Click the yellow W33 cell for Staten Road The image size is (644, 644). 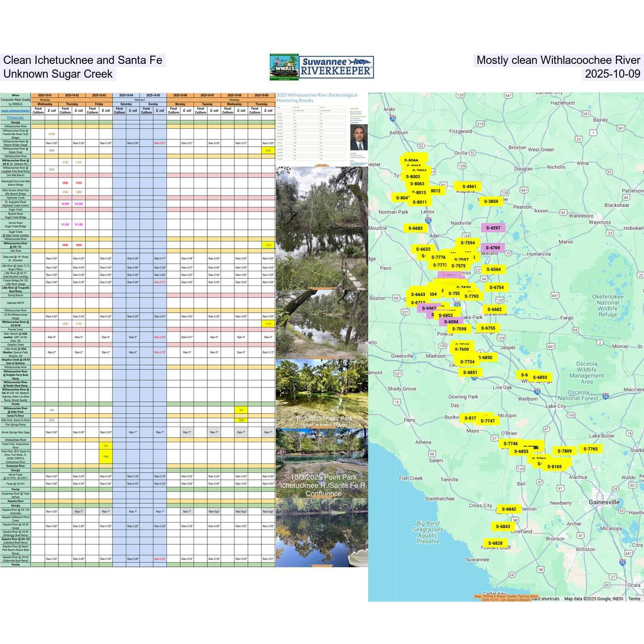(x=268, y=150)
